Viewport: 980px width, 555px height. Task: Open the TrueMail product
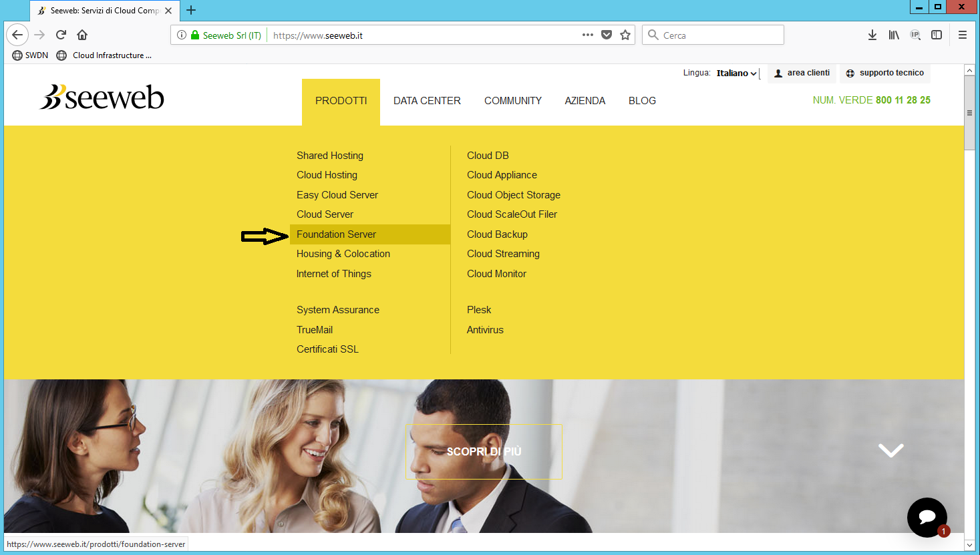pyautogui.click(x=315, y=330)
